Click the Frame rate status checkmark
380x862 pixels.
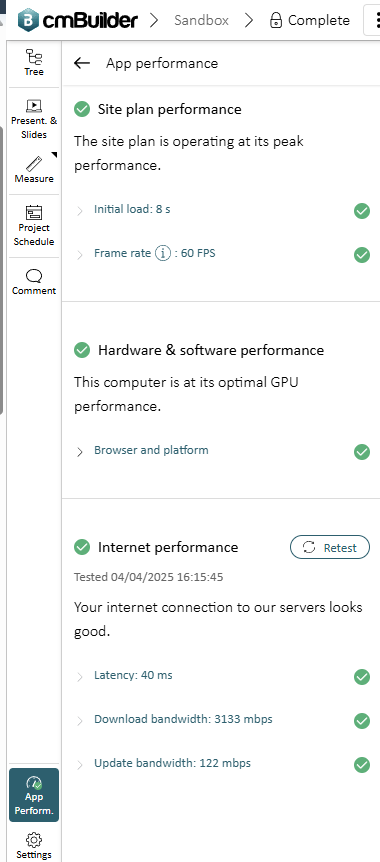pos(362,255)
